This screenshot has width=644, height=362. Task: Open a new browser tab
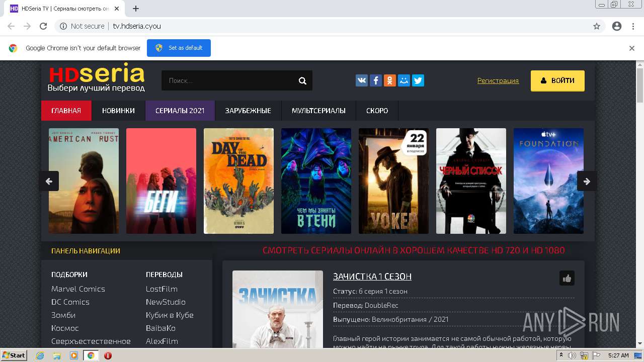(136, 9)
